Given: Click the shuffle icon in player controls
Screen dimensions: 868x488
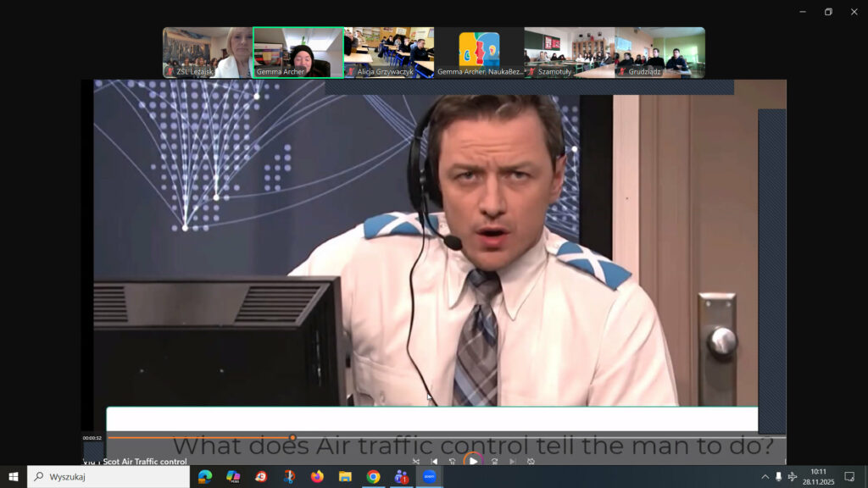Looking at the screenshot, I should pyautogui.click(x=415, y=462).
